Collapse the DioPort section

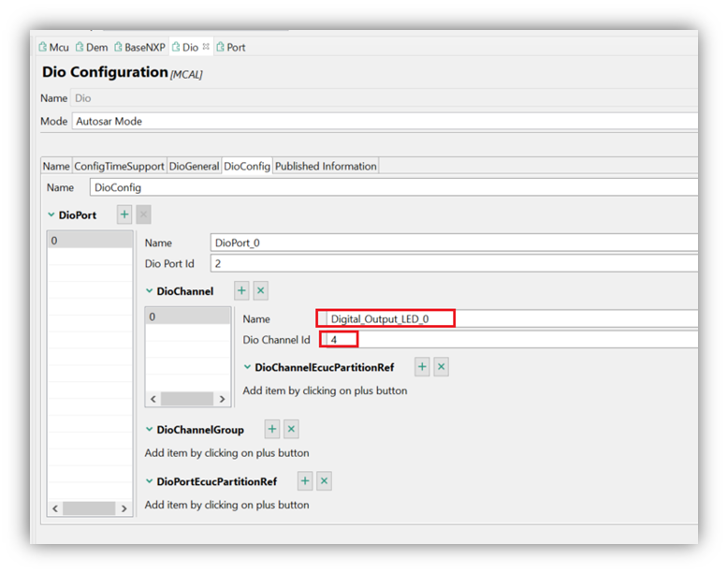pos(51,214)
